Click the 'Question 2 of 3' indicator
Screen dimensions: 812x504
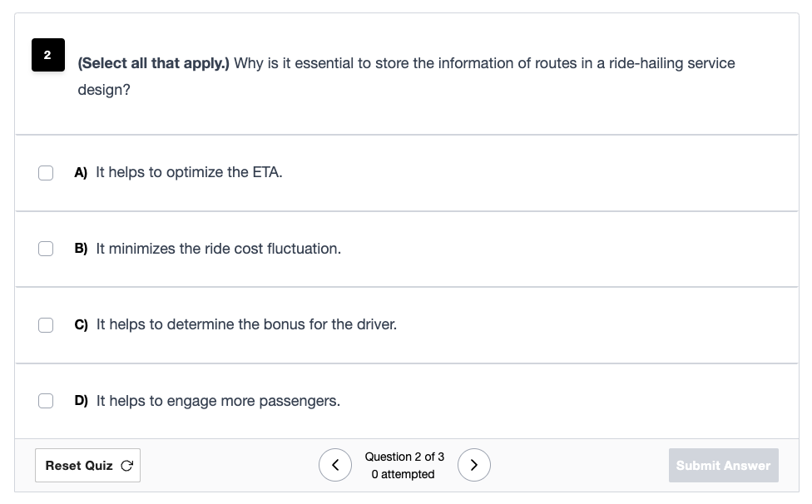pyautogui.click(x=404, y=457)
